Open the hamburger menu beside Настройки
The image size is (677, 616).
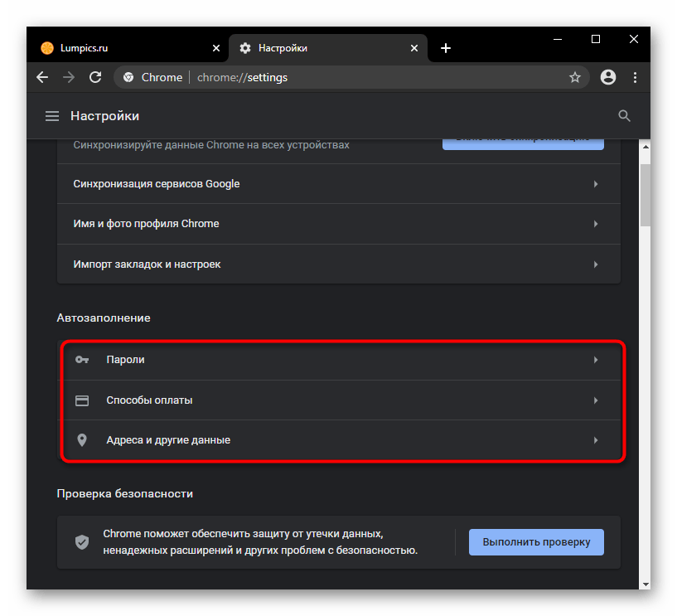(52, 116)
